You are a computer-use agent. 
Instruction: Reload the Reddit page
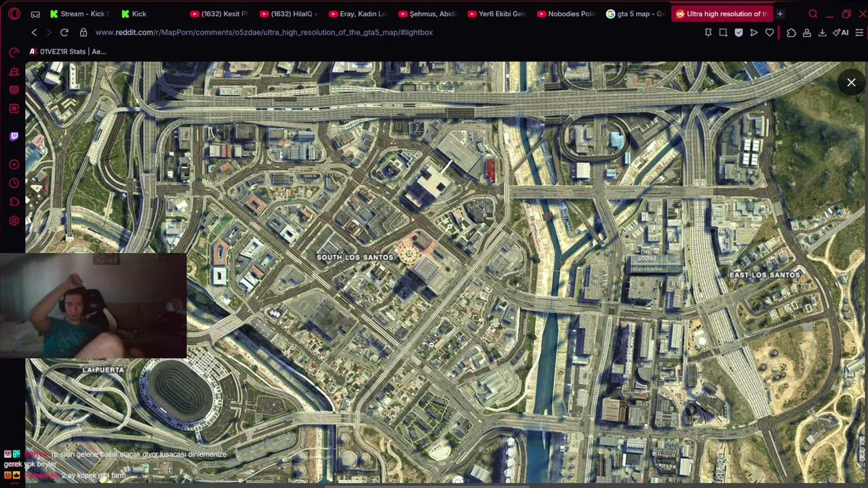64,33
